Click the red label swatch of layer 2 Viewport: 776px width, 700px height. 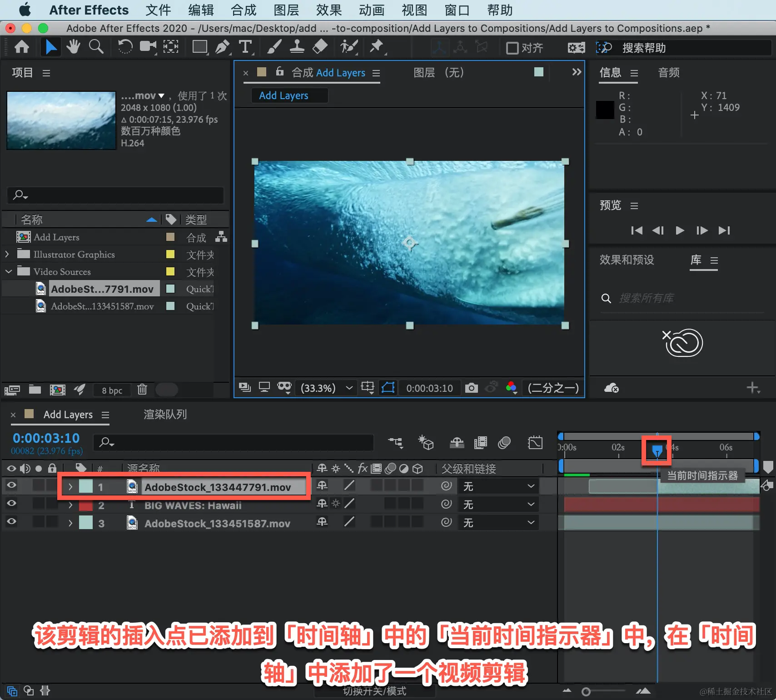86,505
